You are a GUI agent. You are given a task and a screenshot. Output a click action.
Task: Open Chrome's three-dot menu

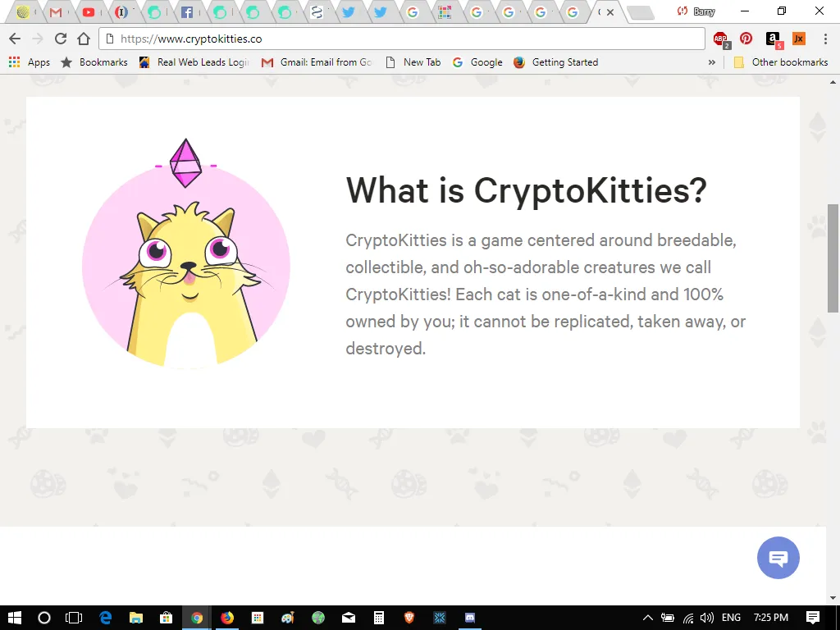pos(825,39)
